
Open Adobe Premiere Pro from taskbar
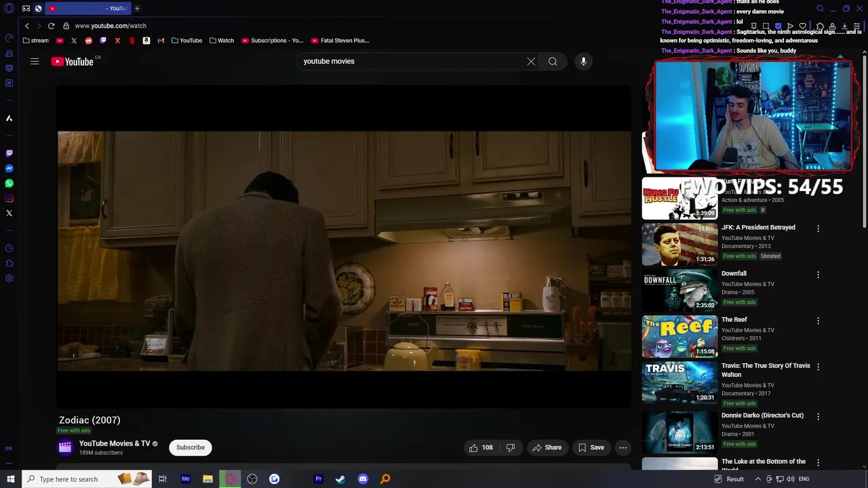click(x=318, y=479)
